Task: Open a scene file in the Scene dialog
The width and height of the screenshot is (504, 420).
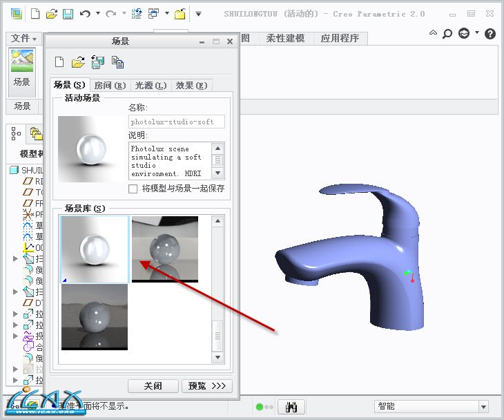Action: 78,61
